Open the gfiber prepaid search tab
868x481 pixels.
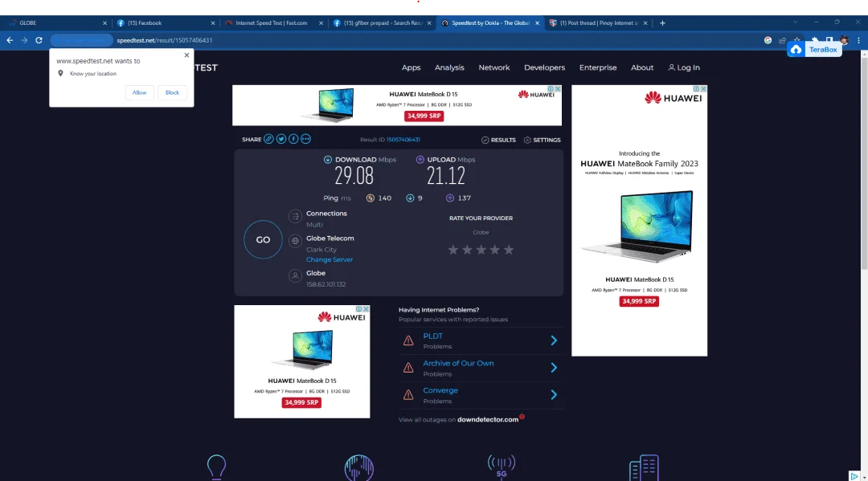pyautogui.click(x=383, y=23)
